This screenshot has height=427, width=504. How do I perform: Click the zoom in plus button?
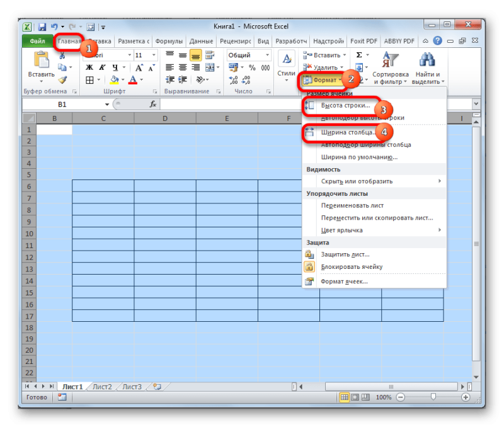point(466,397)
